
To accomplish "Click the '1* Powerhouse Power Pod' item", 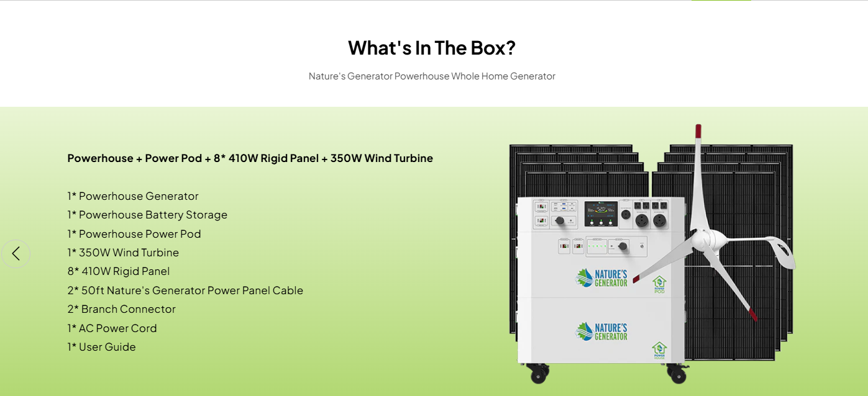I will pyautogui.click(x=134, y=234).
